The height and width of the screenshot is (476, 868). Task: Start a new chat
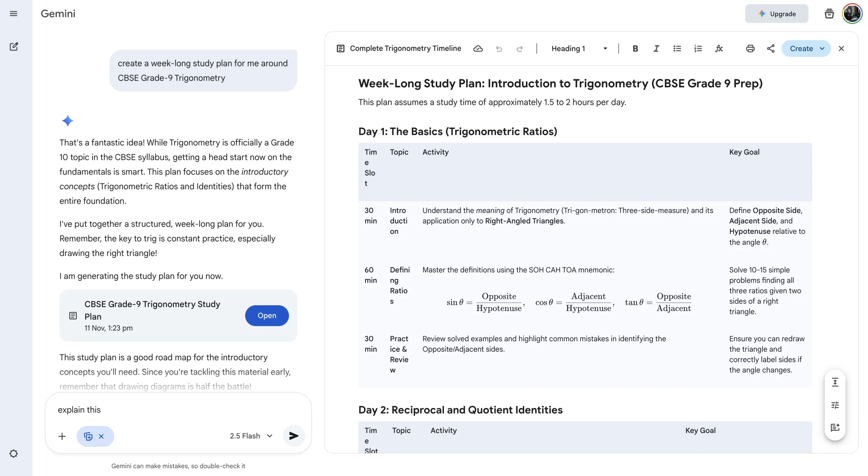point(14,47)
